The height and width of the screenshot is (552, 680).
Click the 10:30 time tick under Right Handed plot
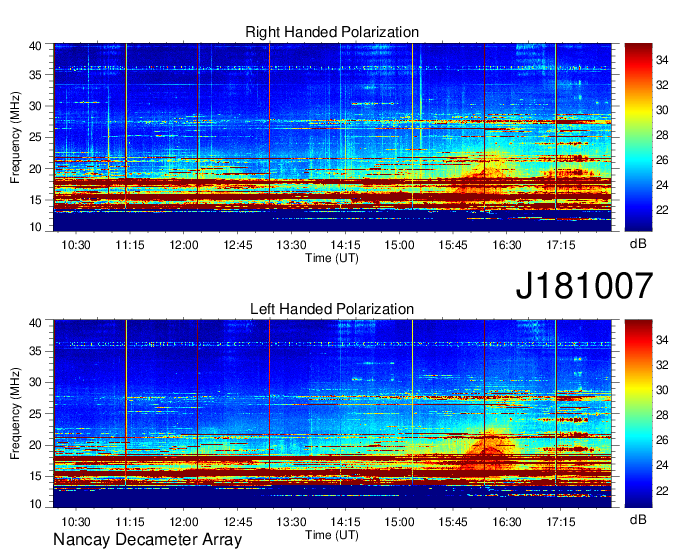(x=76, y=245)
